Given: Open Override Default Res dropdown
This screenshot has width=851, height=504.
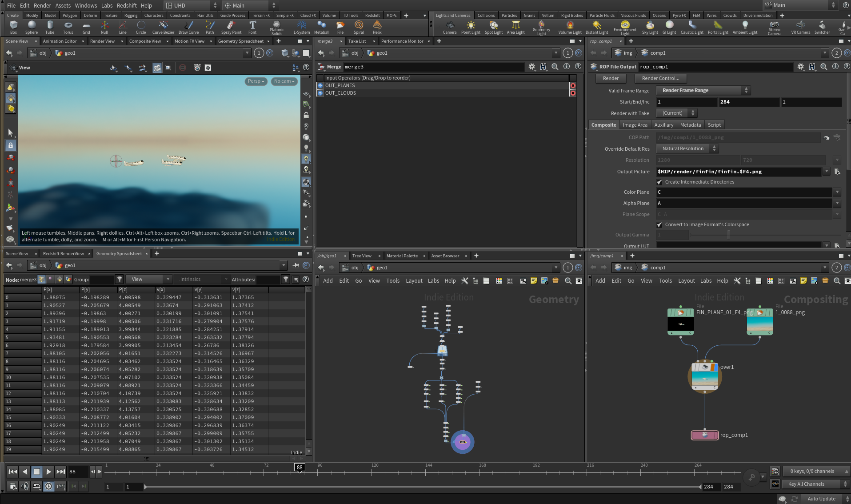Looking at the screenshot, I should click(687, 148).
